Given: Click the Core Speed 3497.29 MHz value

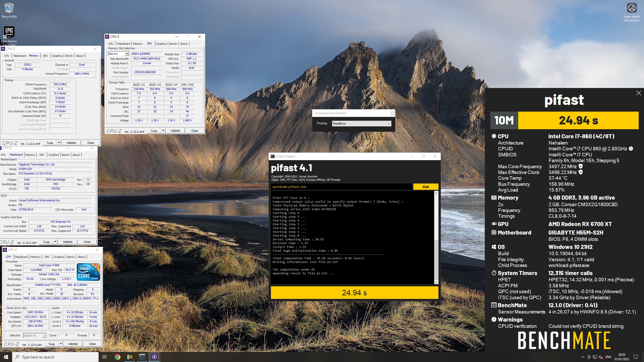Looking at the screenshot, I should point(35,312).
